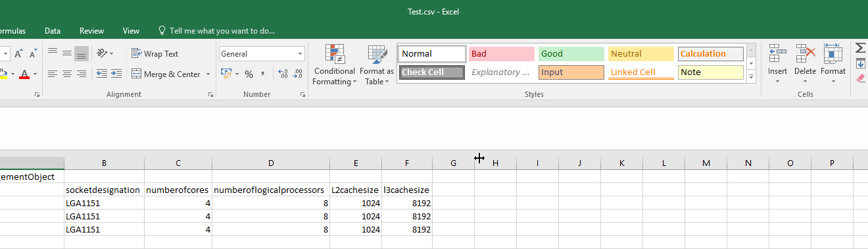
Task: Select column B header
Action: pos(104,163)
